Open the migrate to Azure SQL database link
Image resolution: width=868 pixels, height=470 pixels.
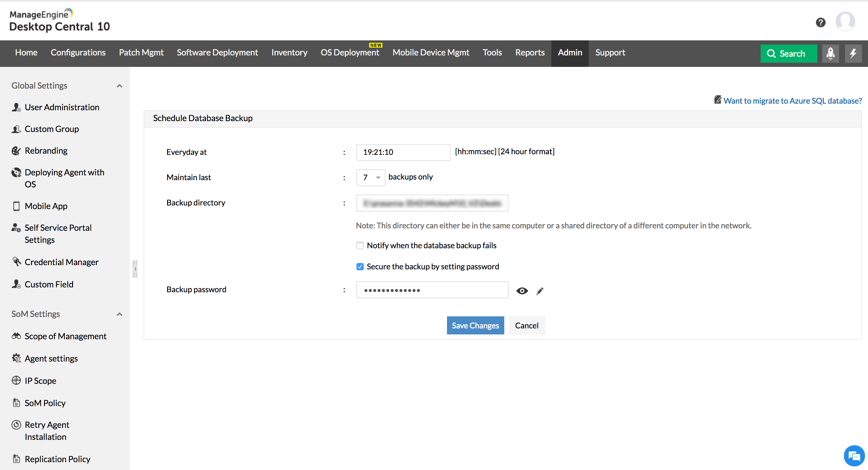792,101
